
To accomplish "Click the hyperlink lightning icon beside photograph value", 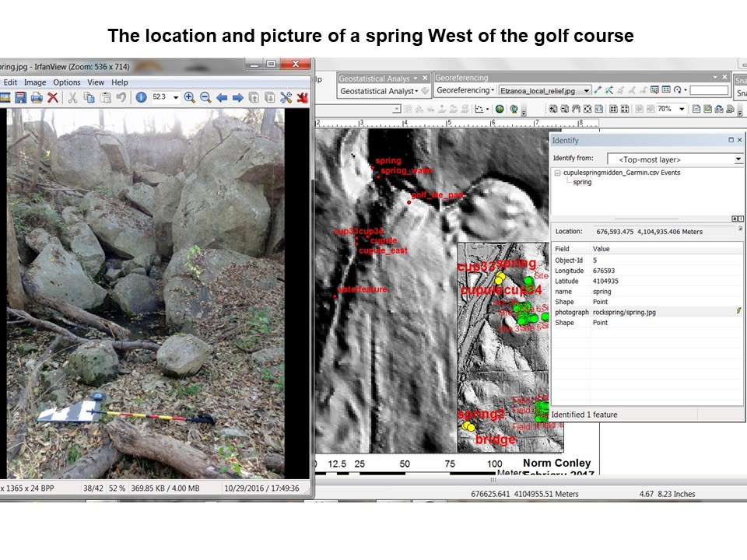I will (738, 312).
